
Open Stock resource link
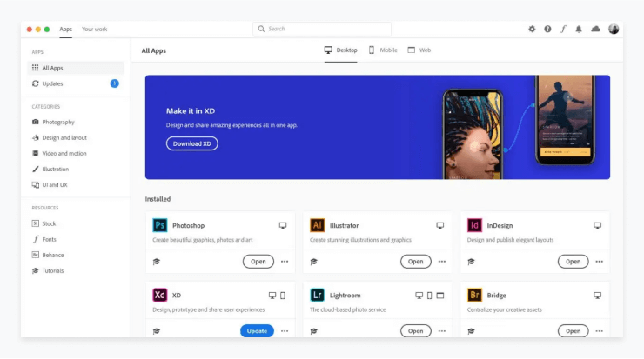(44, 223)
